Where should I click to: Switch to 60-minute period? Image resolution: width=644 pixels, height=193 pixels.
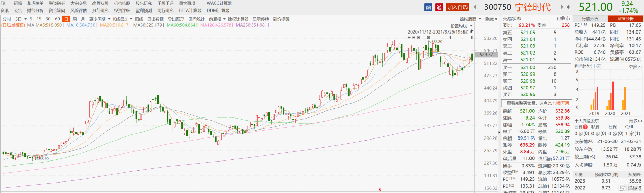click(x=57, y=19)
